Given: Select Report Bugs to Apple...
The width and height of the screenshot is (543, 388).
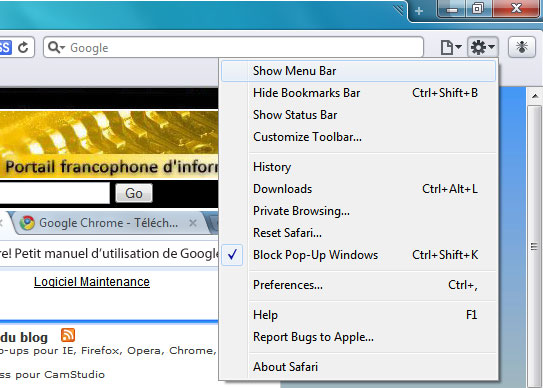Looking at the screenshot, I should click(358, 337).
